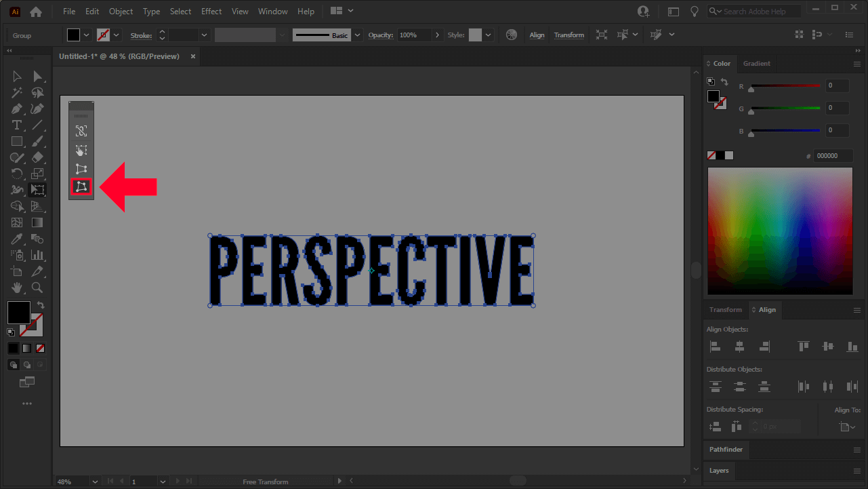
Task: Click the Transform link in control bar
Action: 569,35
